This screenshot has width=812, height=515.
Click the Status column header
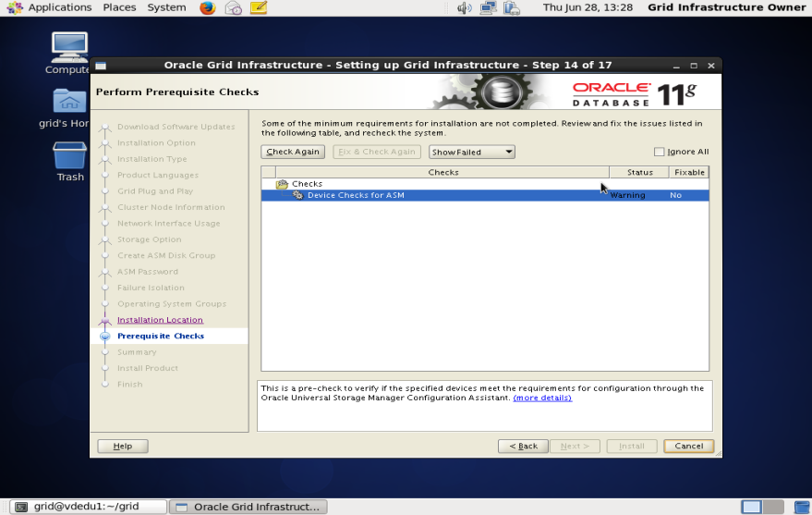pyautogui.click(x=639, y=173)
